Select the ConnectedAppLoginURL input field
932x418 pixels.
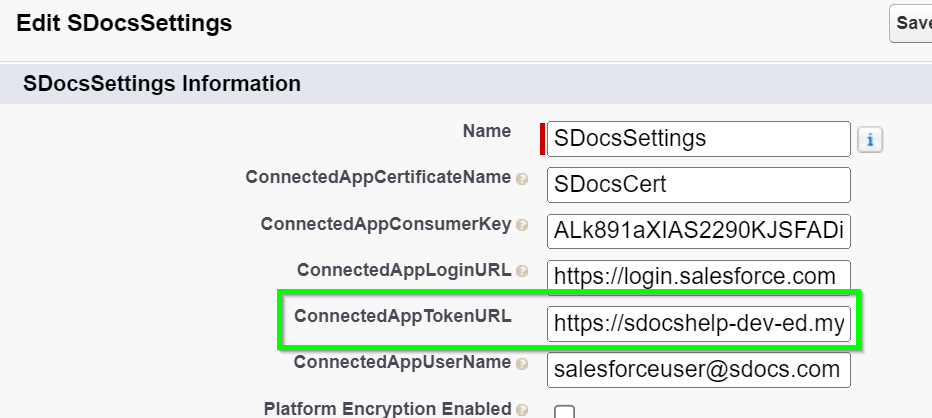(698, 277)
